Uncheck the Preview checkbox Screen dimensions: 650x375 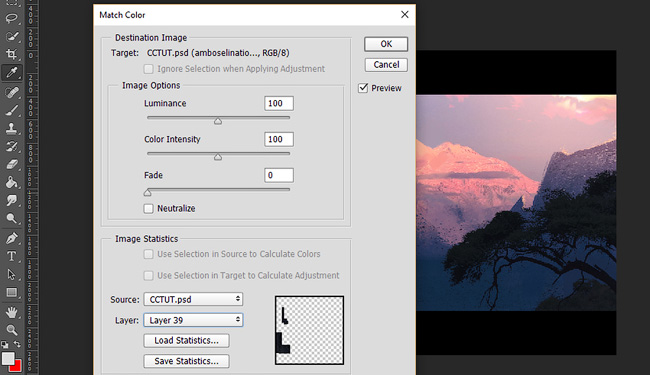point(363,88)
